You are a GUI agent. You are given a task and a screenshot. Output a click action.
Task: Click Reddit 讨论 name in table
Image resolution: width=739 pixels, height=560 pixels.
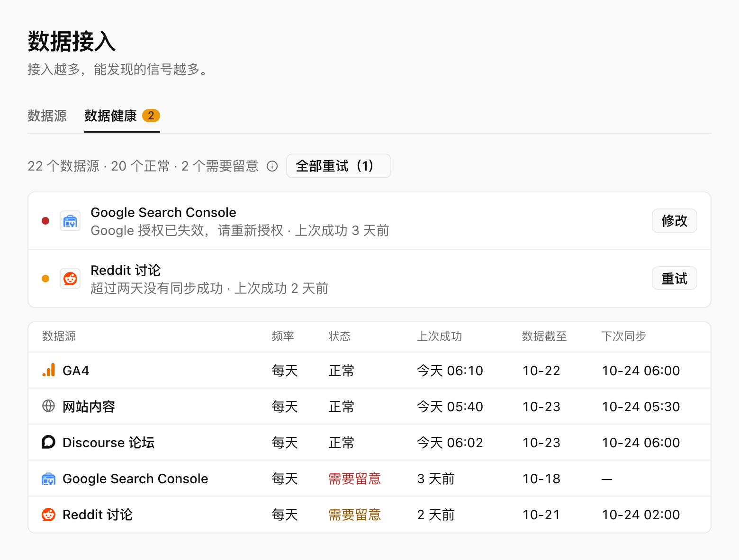click(x=98, y=515)
